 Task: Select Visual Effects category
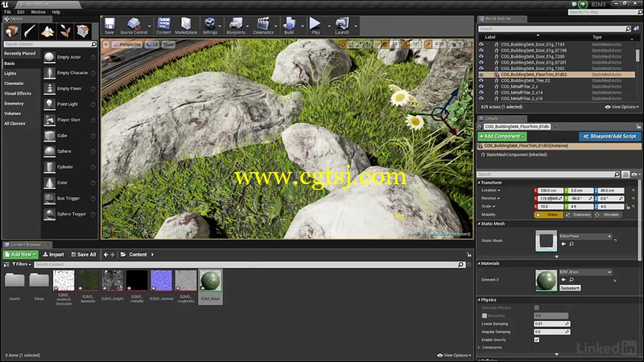tap(18, 93)
